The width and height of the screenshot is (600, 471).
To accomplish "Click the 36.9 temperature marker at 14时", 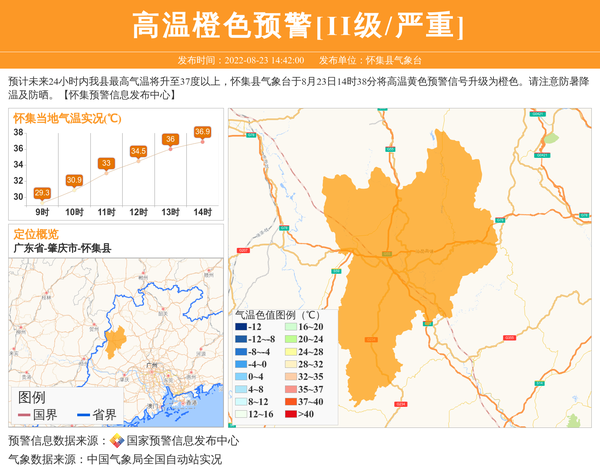I will tap(203, 132).
